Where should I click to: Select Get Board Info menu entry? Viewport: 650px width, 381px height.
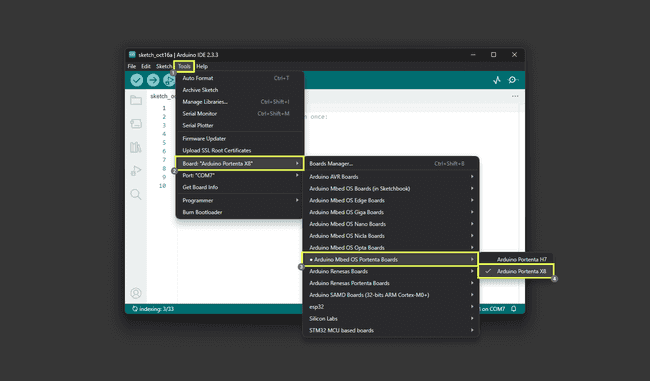pyautogui.click(x=240, y=187)
